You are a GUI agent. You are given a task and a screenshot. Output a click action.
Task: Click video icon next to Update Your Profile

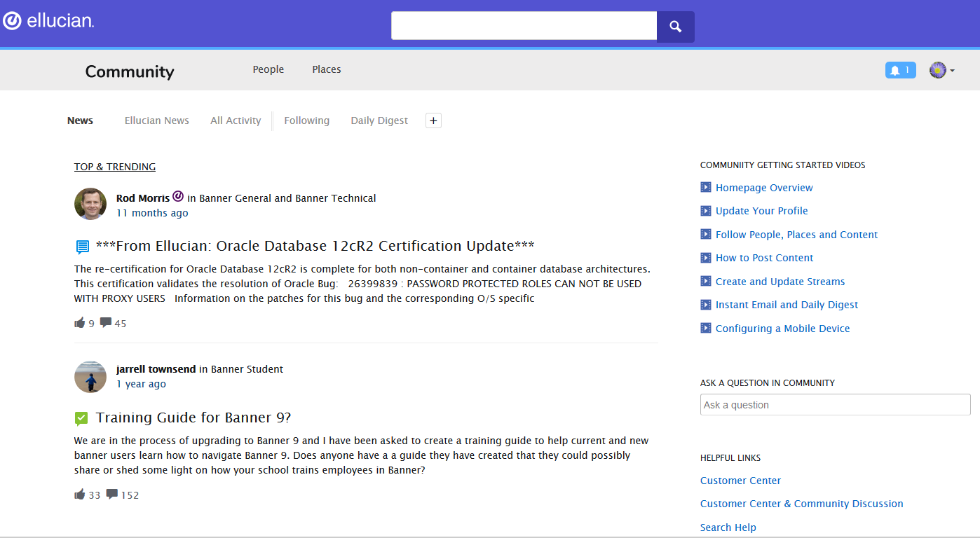[x=706, y=211]
